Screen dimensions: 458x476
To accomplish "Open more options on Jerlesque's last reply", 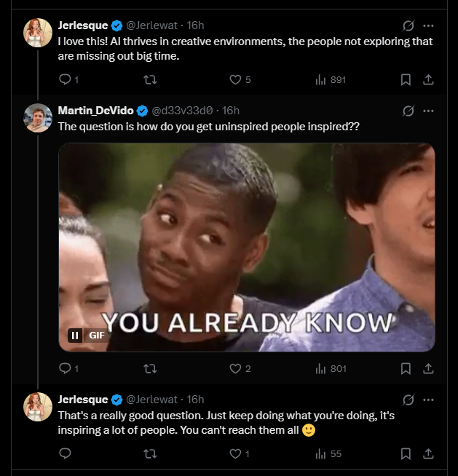I will click(x=428, y=400).
